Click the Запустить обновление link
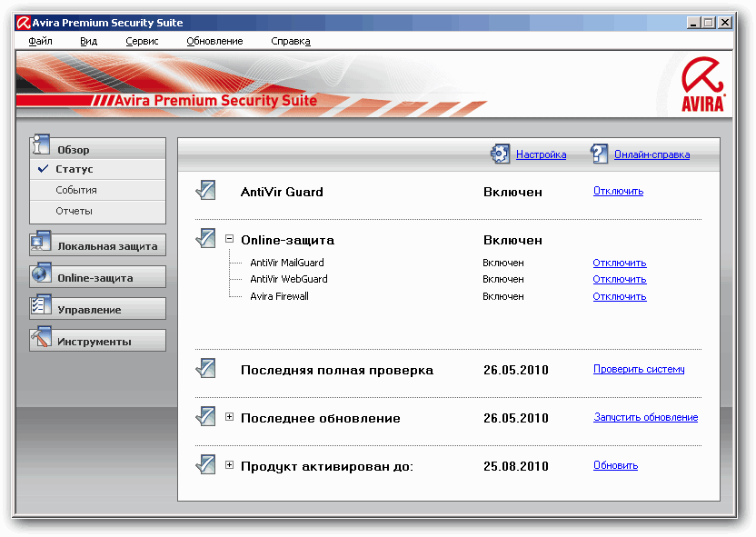756x537 pixels. tap(645, 417)
